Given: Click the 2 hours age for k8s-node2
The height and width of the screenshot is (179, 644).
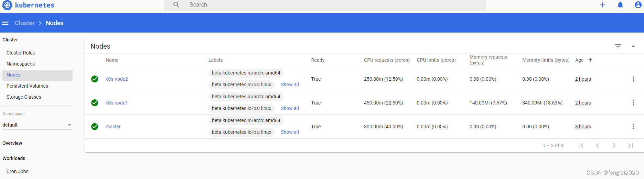Looking at the screenshot, I should click(583, 79).
